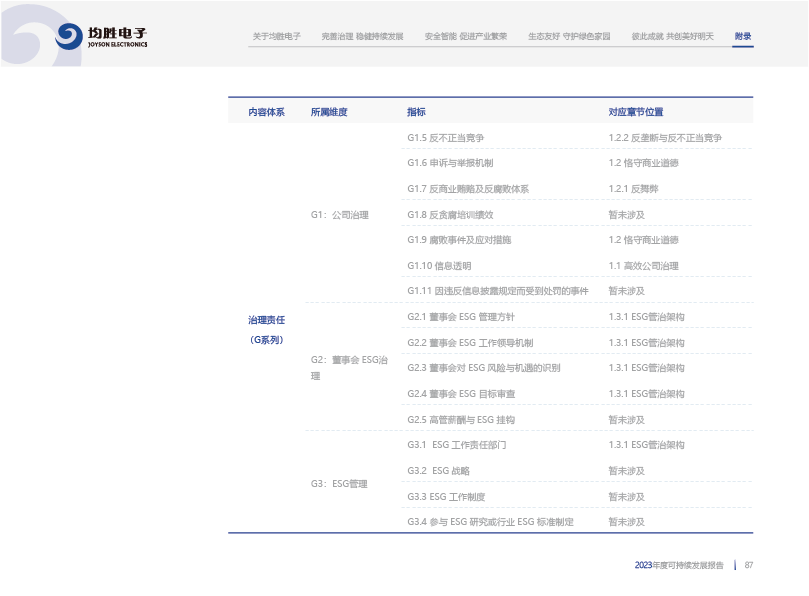Select indicator G3.2 ESG 战略

pyautogui.click(x=438, y=471)
